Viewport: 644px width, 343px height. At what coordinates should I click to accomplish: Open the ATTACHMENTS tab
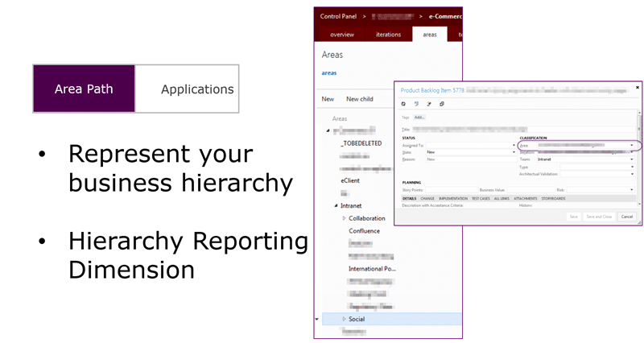pos(526,198)
